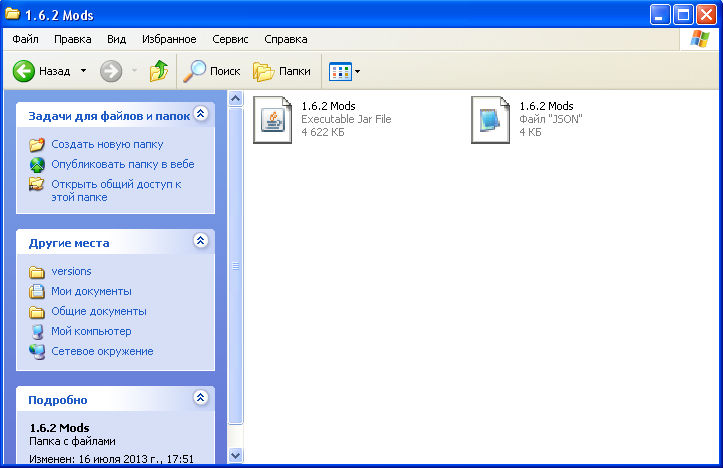
Task: Click the Папки toolbar button
Action: (x=282, y=71)
